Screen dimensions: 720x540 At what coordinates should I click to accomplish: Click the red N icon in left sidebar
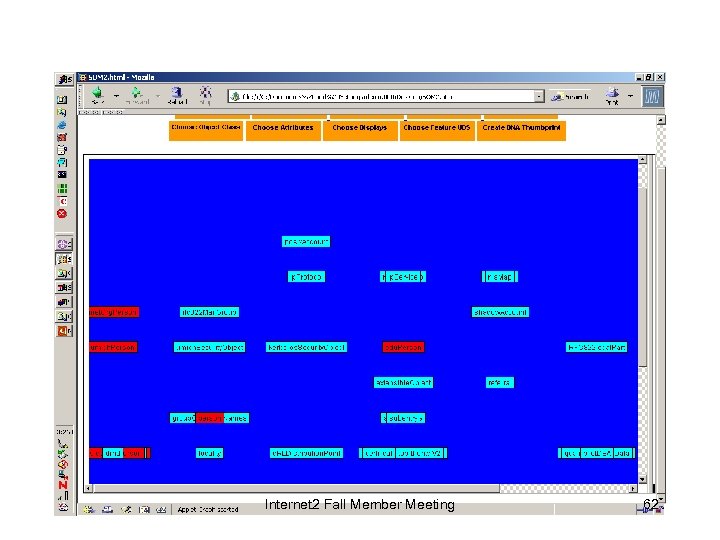pos(63,485)
